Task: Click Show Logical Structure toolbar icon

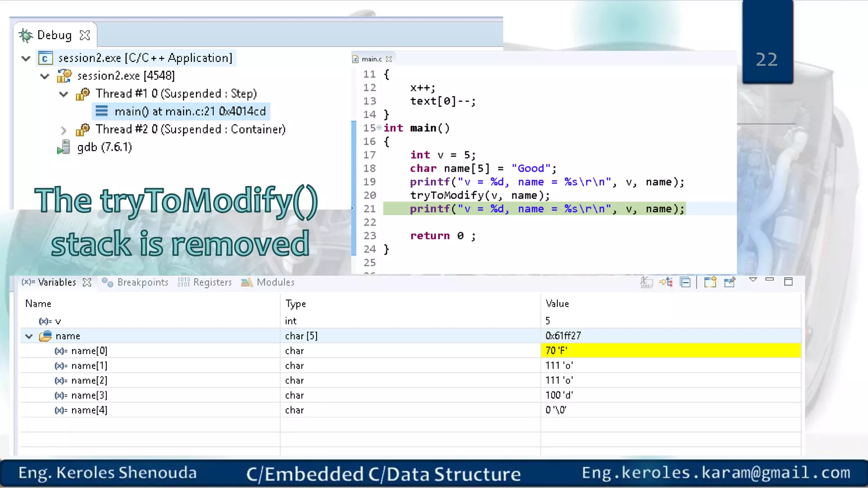Action: [666, 282]
